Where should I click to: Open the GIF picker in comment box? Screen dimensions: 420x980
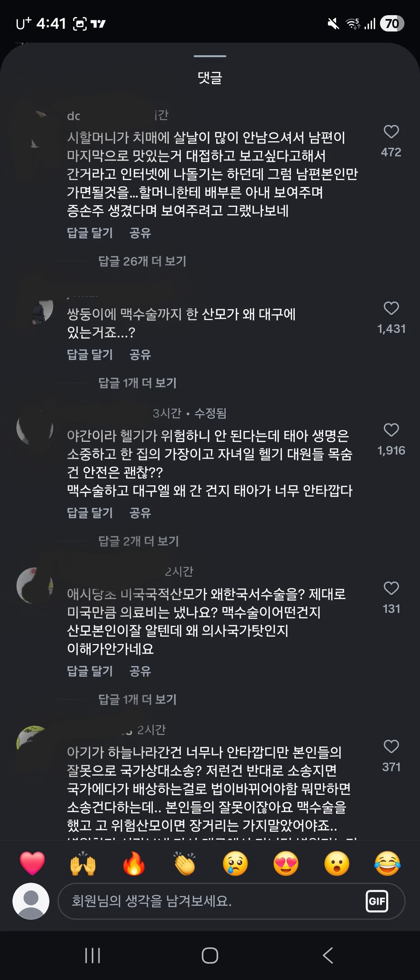[376, 901]
